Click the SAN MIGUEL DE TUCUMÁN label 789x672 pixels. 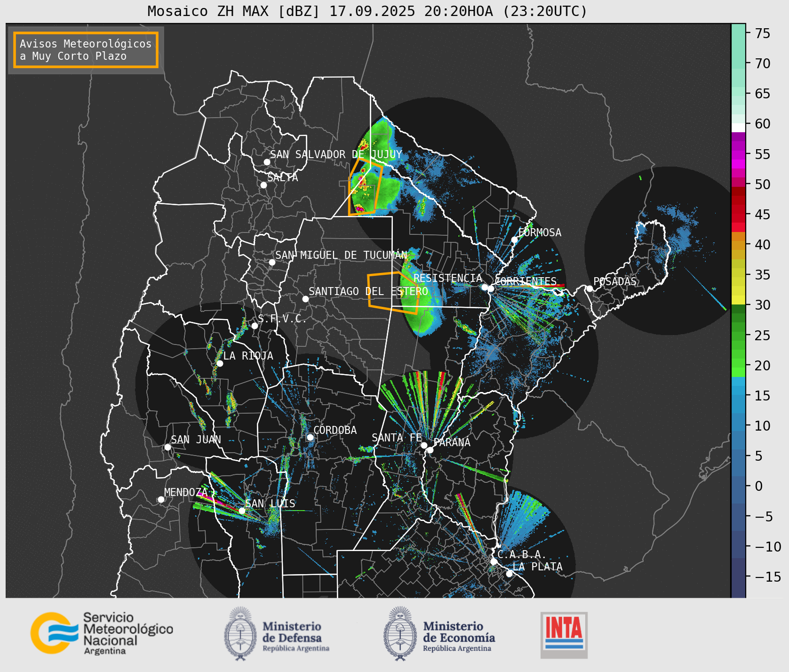(x=341, y=255)
